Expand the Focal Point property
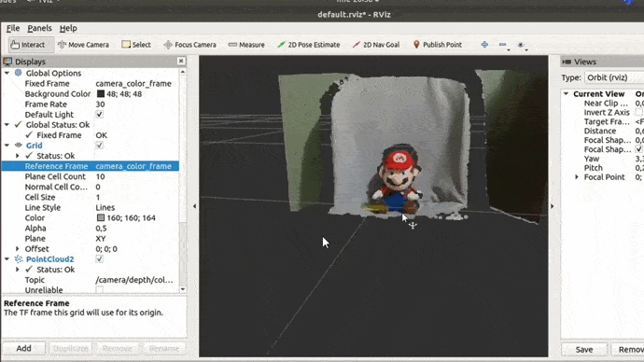644x362 pixels. (x=577, y=177)
